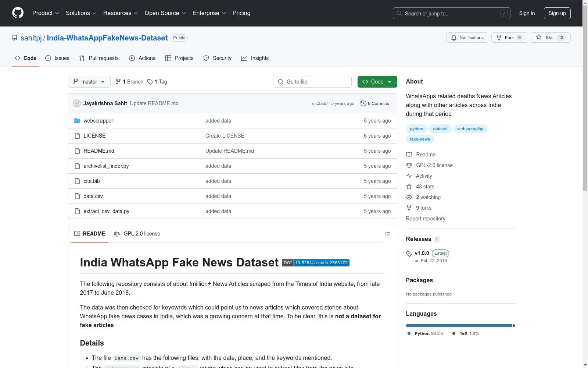Click the languages bar Python segment
The image size is (588, 368).
coord(459,326)
